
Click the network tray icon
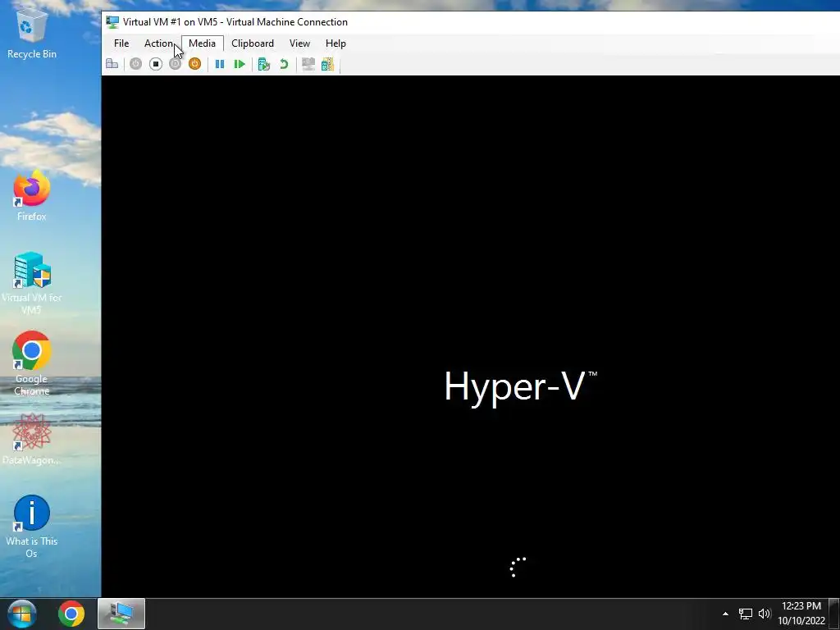(746, 614)
